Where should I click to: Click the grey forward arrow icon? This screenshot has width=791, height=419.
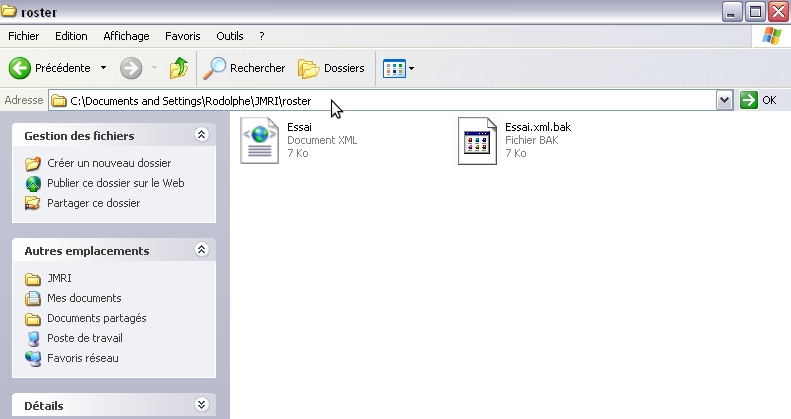(x=131, y=68)
